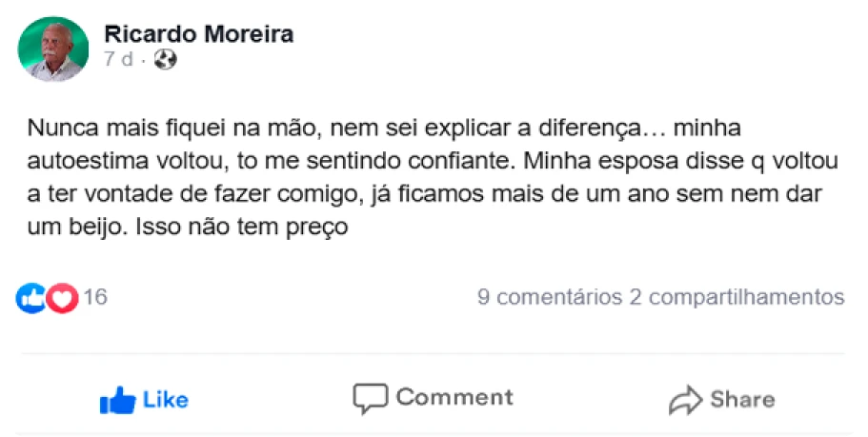Click the "Comment" text label
Image resolution: width=868 pixels, height=437 pixels.
point(454,397)
